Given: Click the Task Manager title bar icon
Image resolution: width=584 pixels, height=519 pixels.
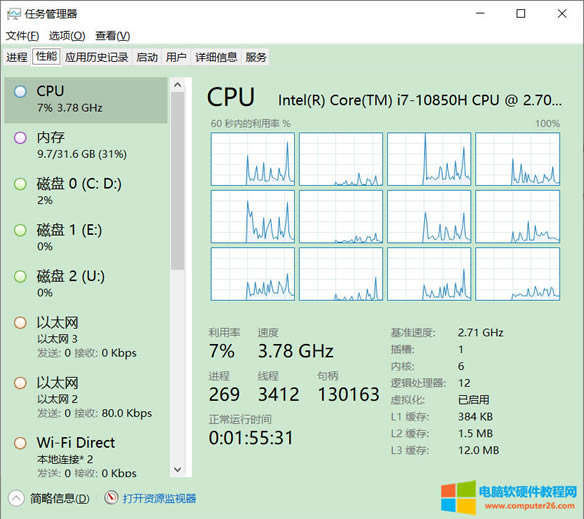Looking at the screenshot, I should 14,14.
